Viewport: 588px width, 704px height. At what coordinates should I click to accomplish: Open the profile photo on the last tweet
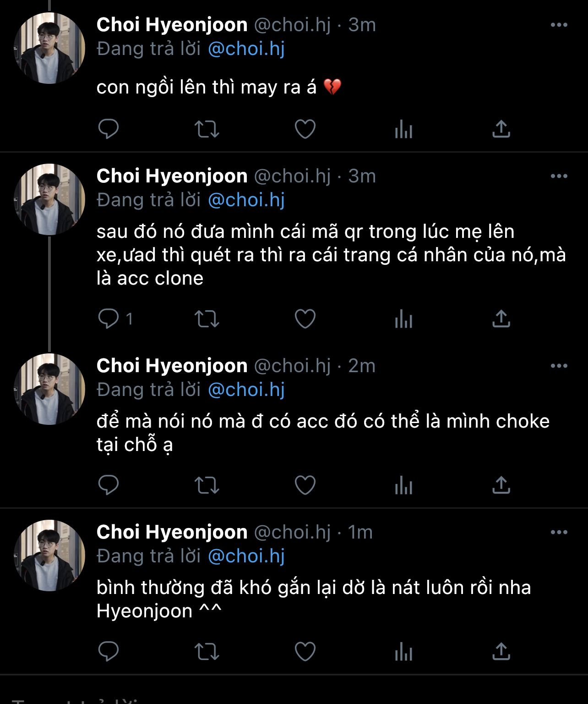pos(49,555)
